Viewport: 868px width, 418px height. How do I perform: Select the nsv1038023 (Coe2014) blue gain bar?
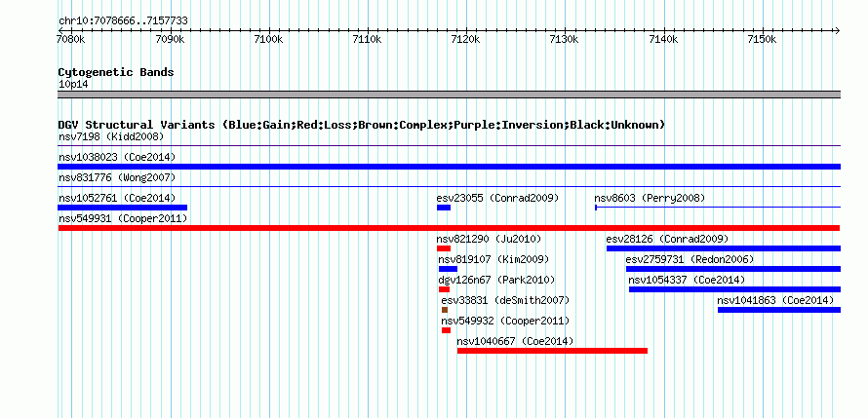(x=449, y=167)
